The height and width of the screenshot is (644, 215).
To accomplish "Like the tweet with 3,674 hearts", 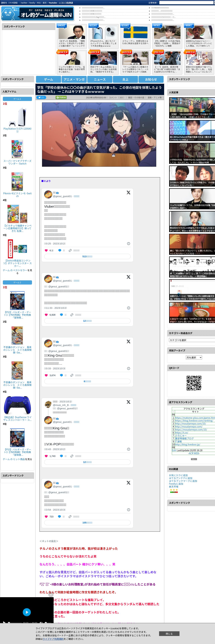I will click(46, 375).
